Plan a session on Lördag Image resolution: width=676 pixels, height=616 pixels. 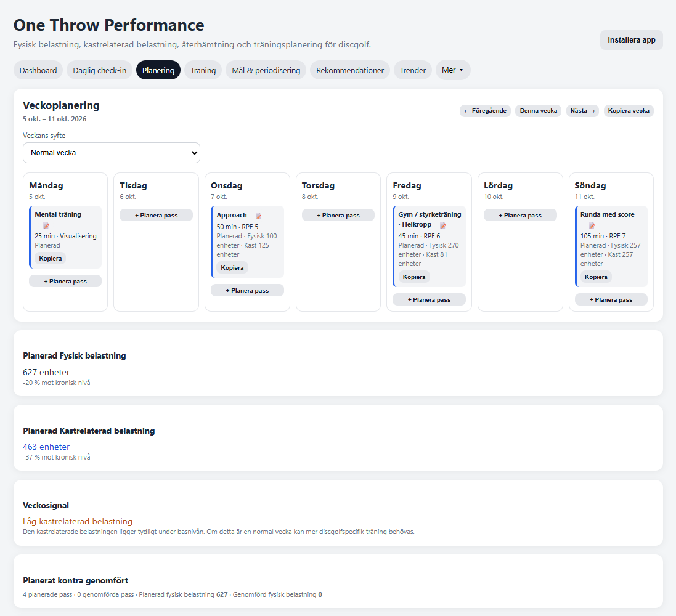pos(520,215)
